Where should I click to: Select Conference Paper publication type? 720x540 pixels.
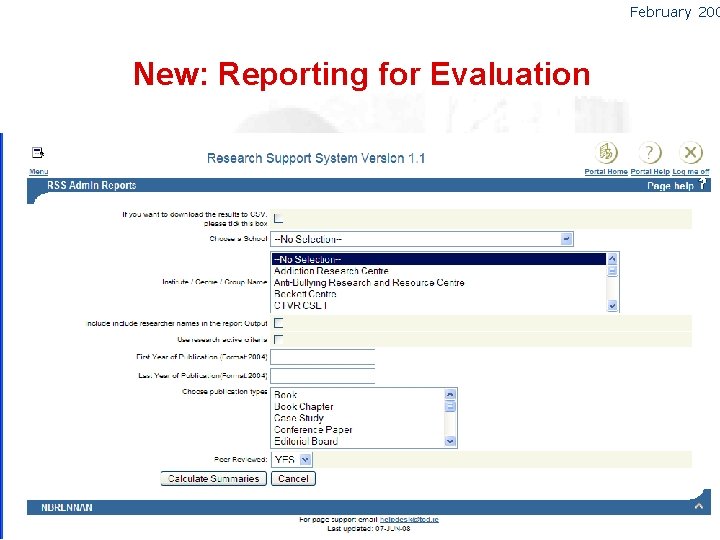tap(358, 430)
